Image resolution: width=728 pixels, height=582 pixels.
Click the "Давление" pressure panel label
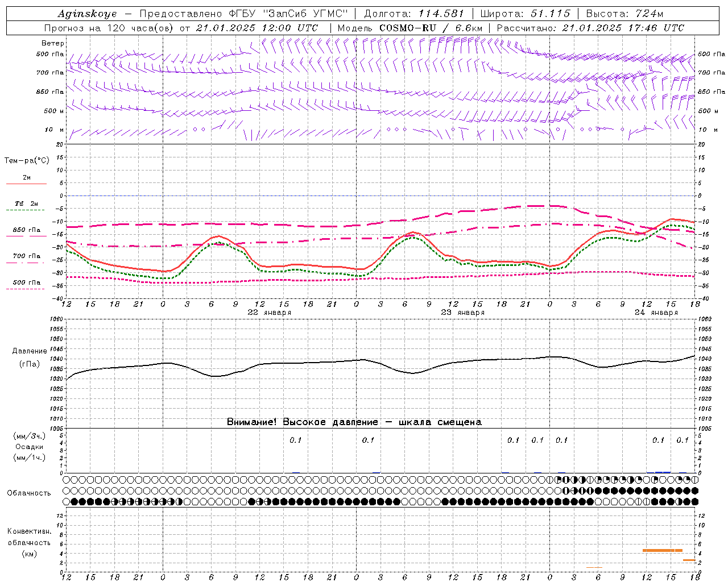(29, 351)
